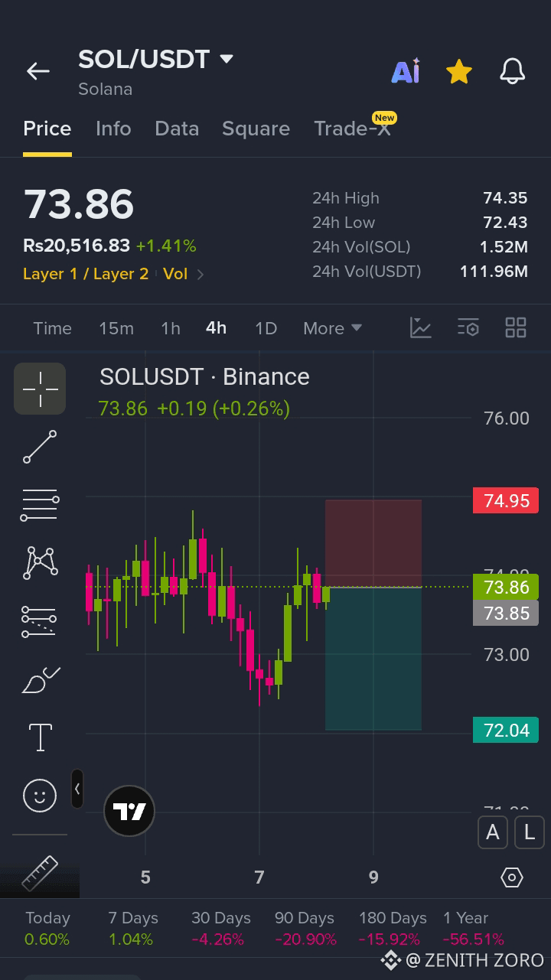The height and width of the screenshot is (980, 551).
Task: Click the 72.04 target price label
Action: pos(506,730)
